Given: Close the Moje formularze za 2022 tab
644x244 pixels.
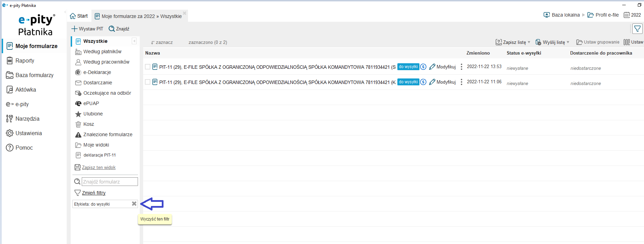Looking at the screenshot, I should click(x=185, y=13).
